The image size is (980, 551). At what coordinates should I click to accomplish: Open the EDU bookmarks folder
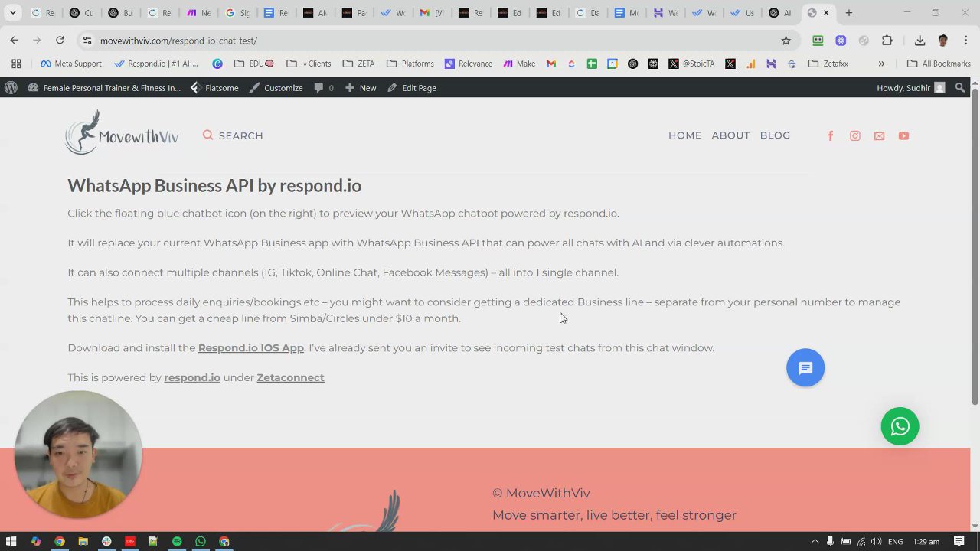pyautogui.click(x=253, y=64)
